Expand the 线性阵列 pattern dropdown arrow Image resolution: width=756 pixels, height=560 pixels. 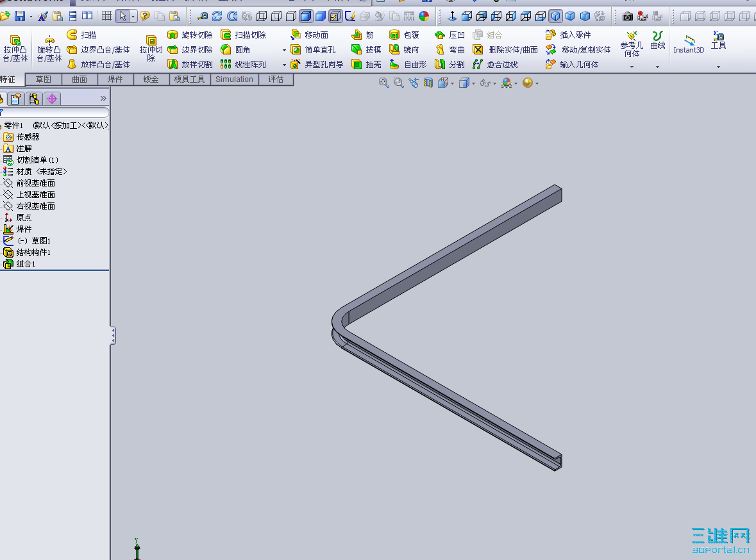(284, 65)
